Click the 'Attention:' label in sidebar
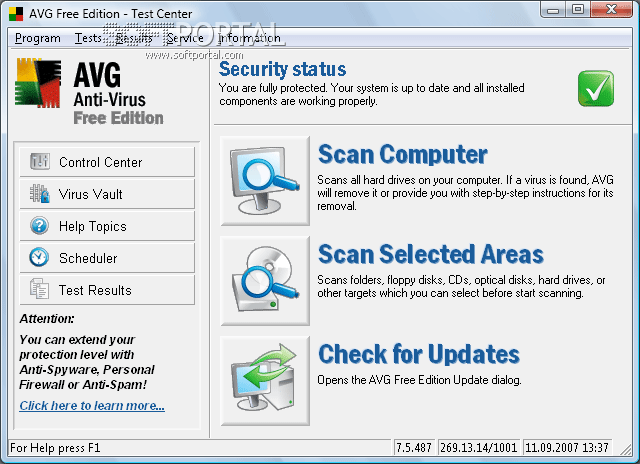The width and height of the screenshot is (640, 464). pyautogui.click(x=47, y=319)
